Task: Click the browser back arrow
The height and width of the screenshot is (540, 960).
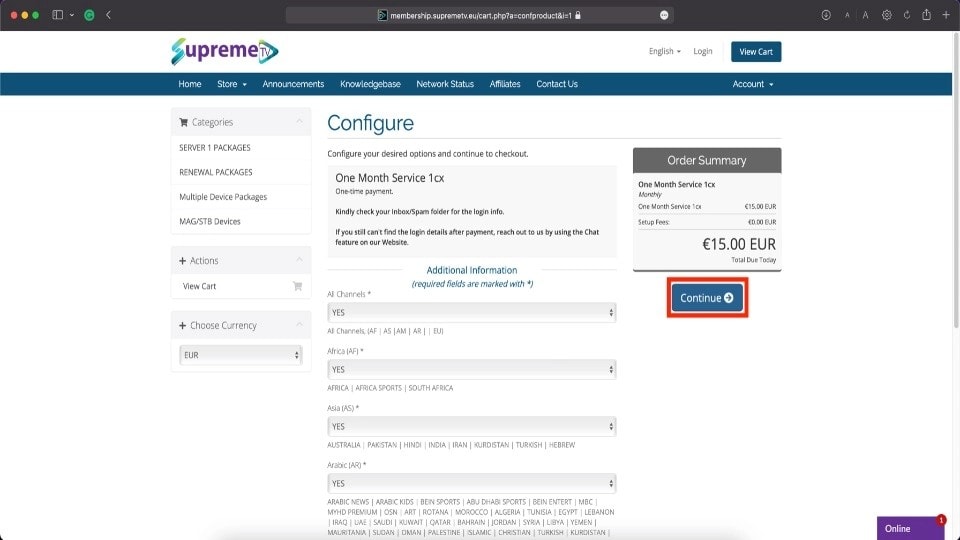Action: (x=108, y=15)
